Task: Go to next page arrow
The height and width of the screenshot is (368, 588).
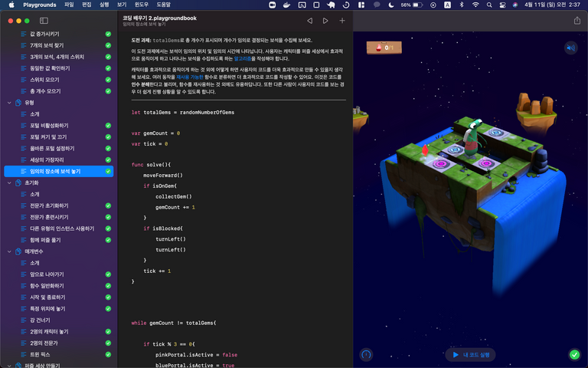Action: coord(325,21)
